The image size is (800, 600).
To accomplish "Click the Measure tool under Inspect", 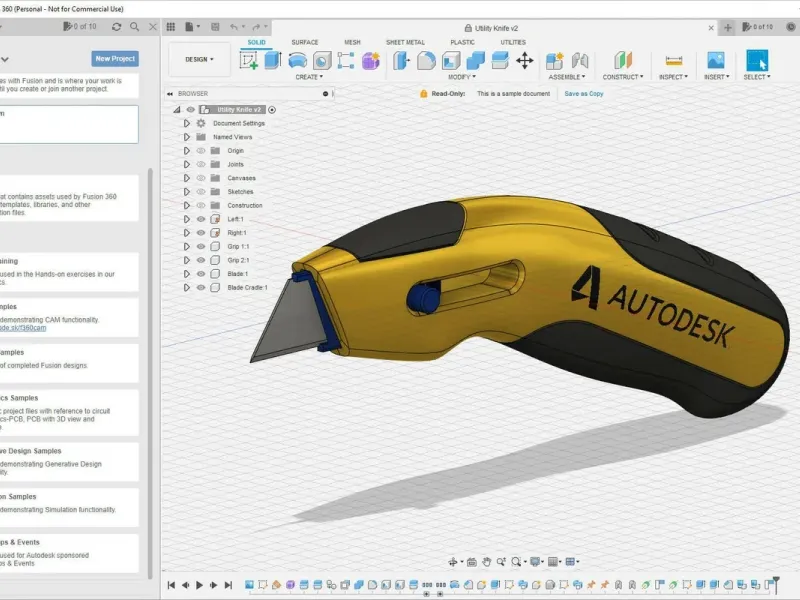I will (673, 61).
